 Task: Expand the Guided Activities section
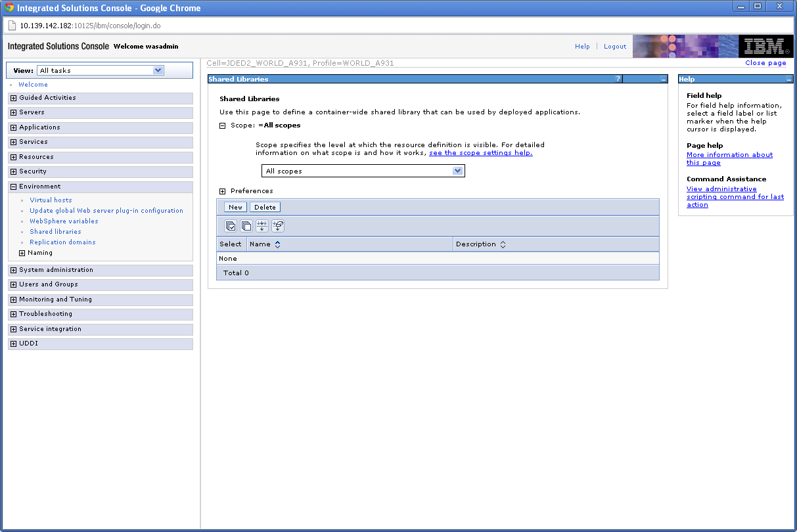[x=13, y=98]
